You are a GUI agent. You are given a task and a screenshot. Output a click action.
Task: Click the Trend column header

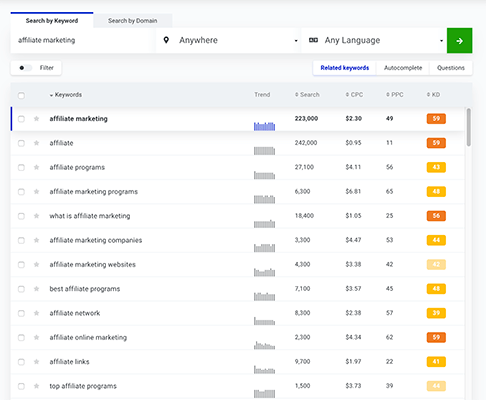(x=262, y=95)
